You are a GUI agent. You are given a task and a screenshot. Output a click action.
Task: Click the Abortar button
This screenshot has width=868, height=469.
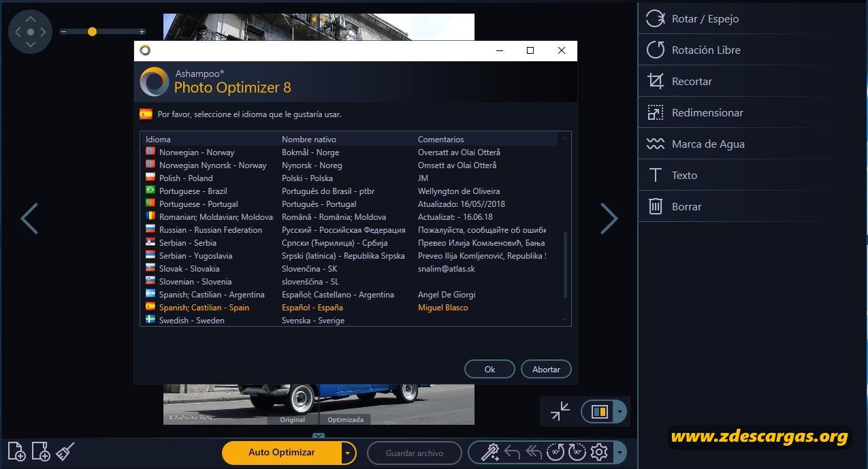546,369
